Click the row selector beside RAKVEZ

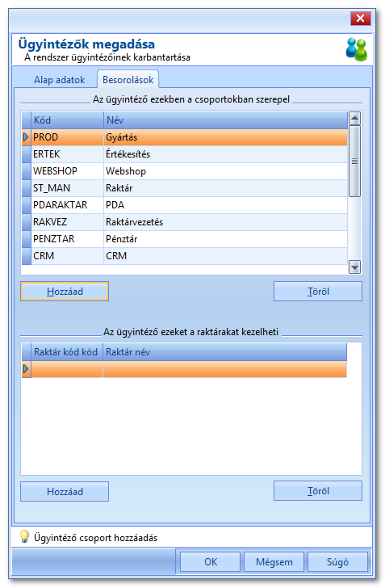[27, 222]
